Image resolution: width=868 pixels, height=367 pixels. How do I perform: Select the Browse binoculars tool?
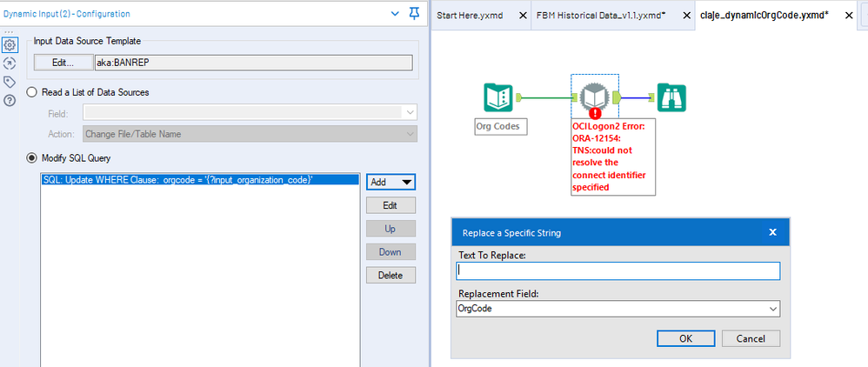[x=671, y=98]
